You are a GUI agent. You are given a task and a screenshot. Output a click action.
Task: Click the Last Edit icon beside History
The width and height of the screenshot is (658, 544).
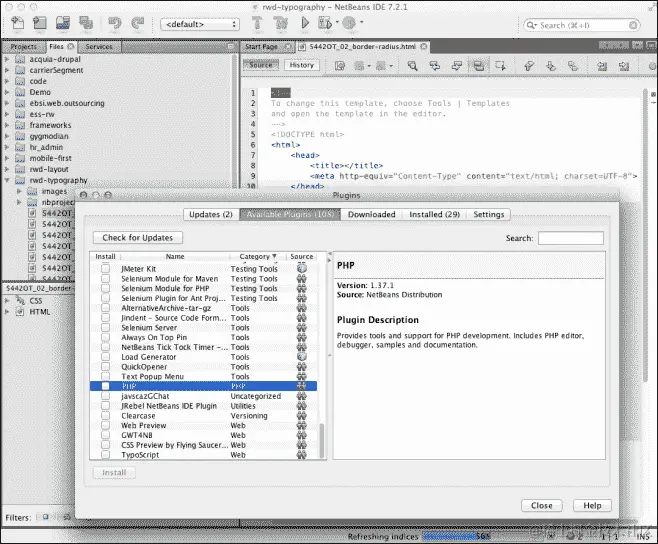[339, 66]
